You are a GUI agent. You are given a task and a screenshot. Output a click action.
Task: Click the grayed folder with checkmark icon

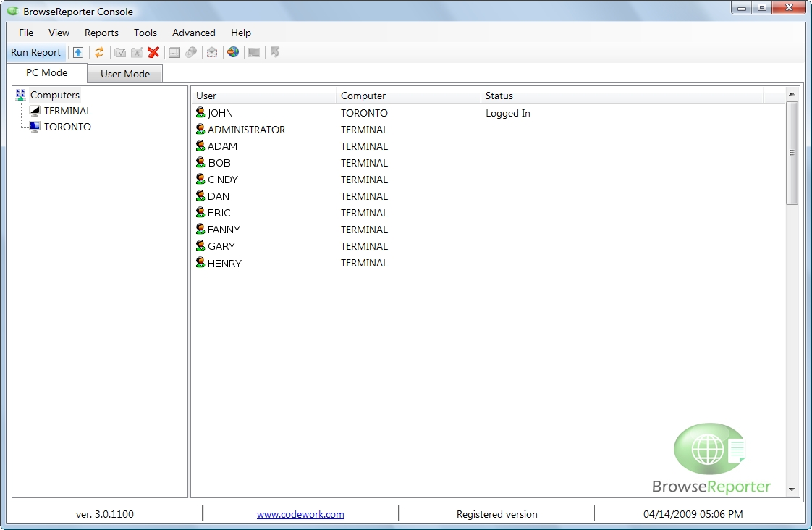120,52
